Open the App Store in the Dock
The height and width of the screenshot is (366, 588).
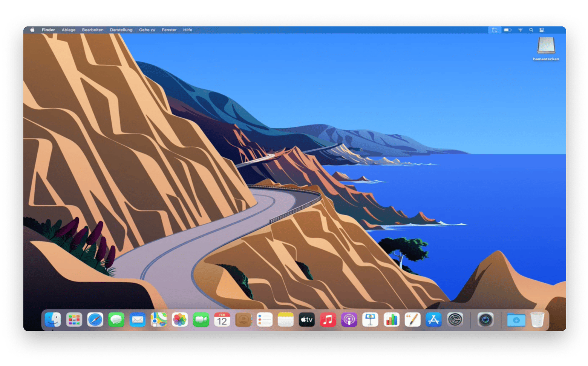[434, 320]
